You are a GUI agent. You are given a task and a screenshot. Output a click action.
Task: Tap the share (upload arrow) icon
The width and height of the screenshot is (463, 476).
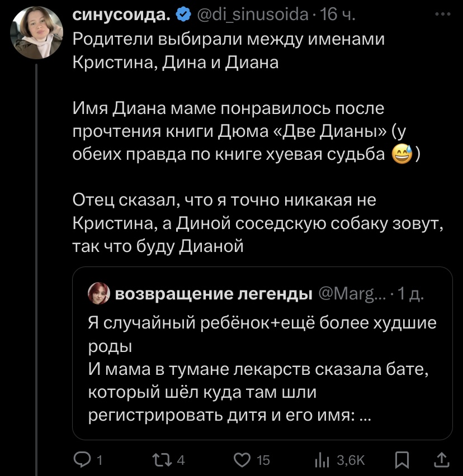(x=441, y=459)
